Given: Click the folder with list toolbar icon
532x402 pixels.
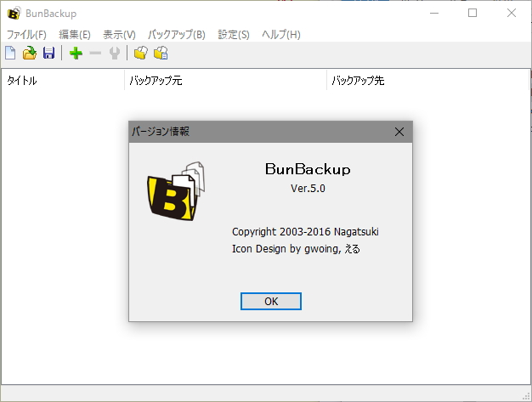Looking at the screenshot, I should pos(161,53).
